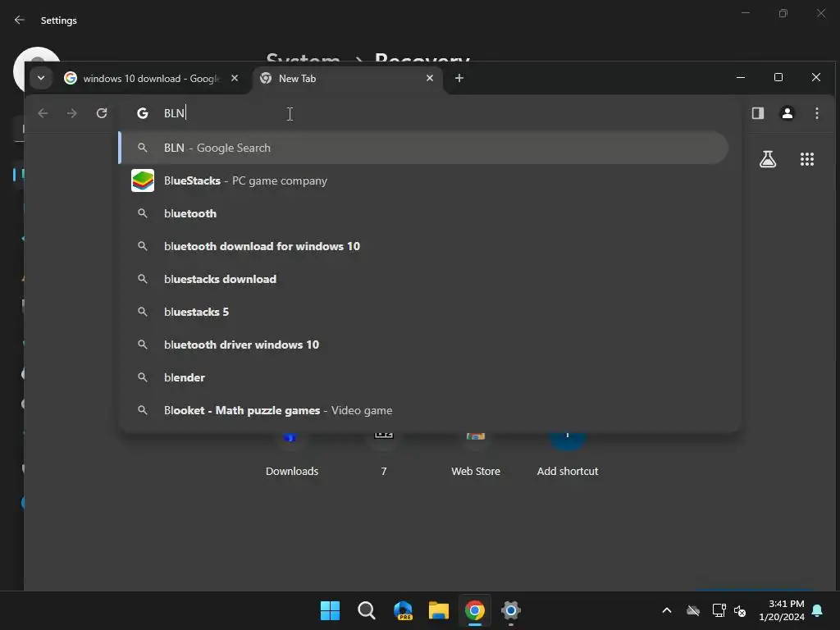Image resolution: width=840 pixels, height=630 pixels.
Task: Open Chrome tab search dropdown arrow
Action: (41, 78)
